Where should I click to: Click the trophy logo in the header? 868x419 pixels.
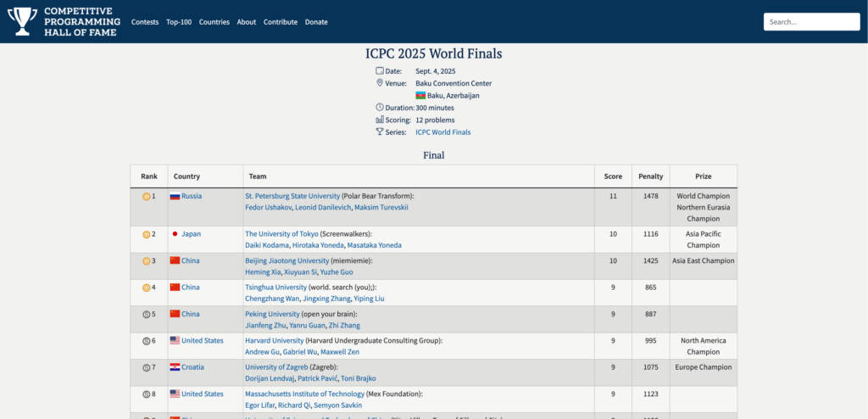coord(22,21)
